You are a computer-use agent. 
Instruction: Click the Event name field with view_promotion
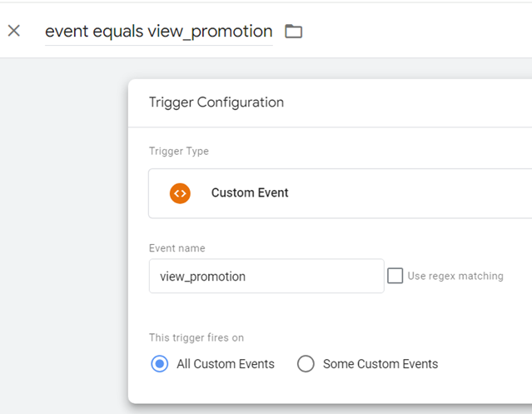pyautogui.click(x=266, y=277)
